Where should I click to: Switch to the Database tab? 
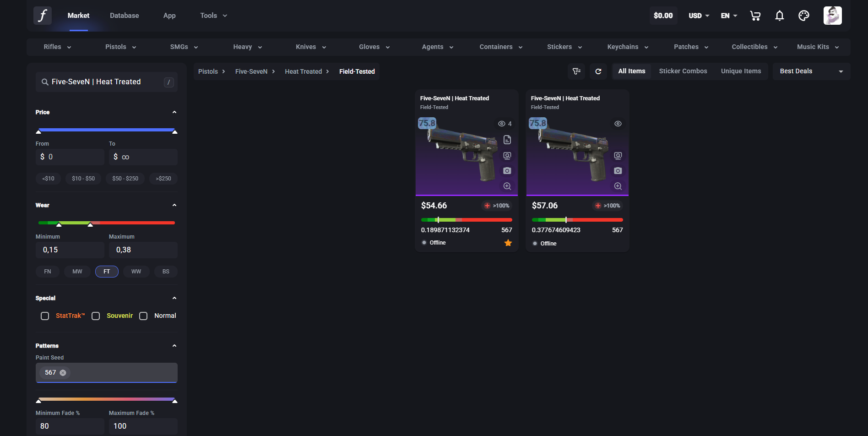pos(125,16)
